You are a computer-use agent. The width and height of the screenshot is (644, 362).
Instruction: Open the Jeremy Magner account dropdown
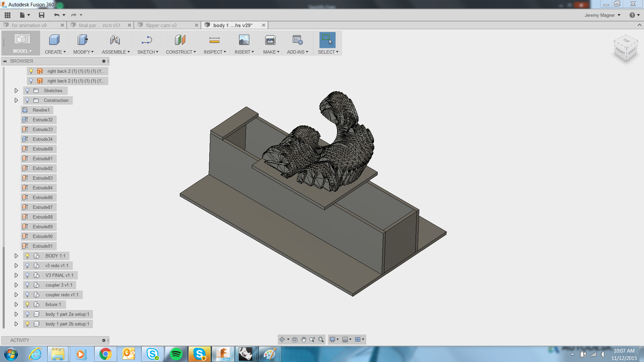[x=602, y=15]
